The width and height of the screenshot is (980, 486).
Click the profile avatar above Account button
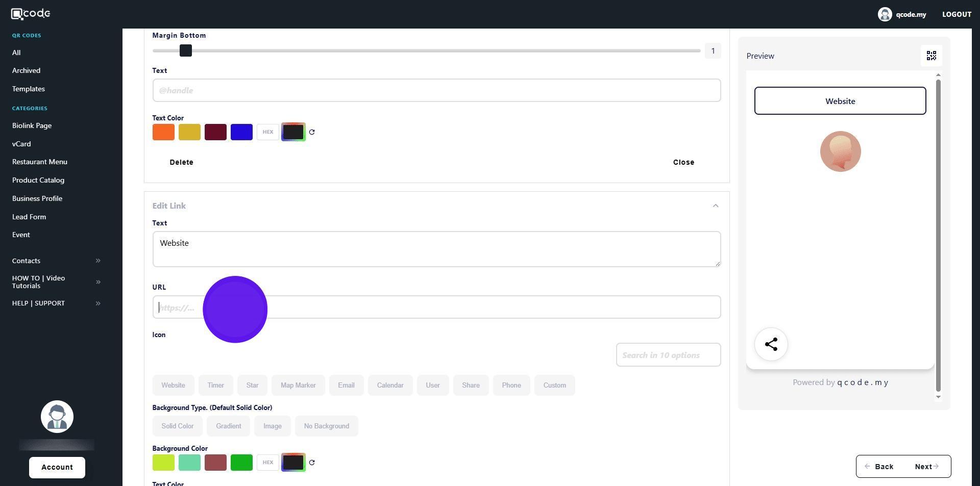coord(57,417)
